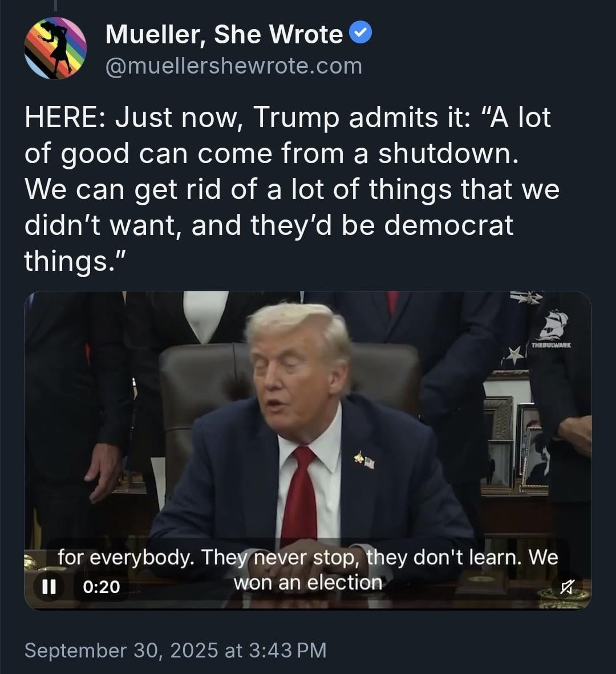
Task: Click the THEBULWARK watermark text
Action: pos(552,345)
